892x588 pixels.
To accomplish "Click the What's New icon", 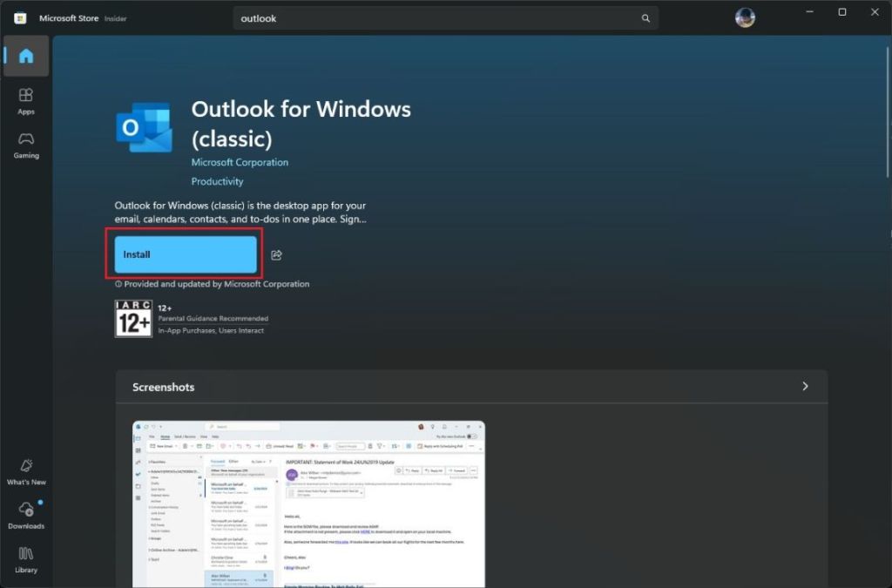I will (25, 470).
